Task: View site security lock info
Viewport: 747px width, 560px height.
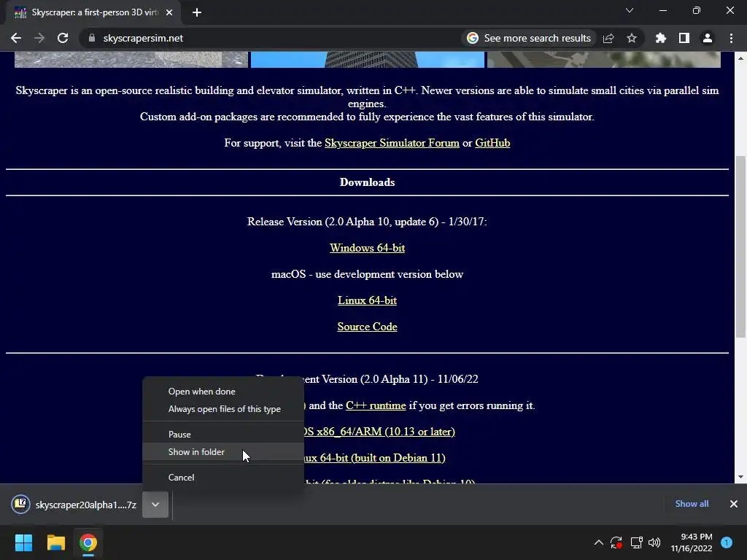Action: tap(91, 38)
